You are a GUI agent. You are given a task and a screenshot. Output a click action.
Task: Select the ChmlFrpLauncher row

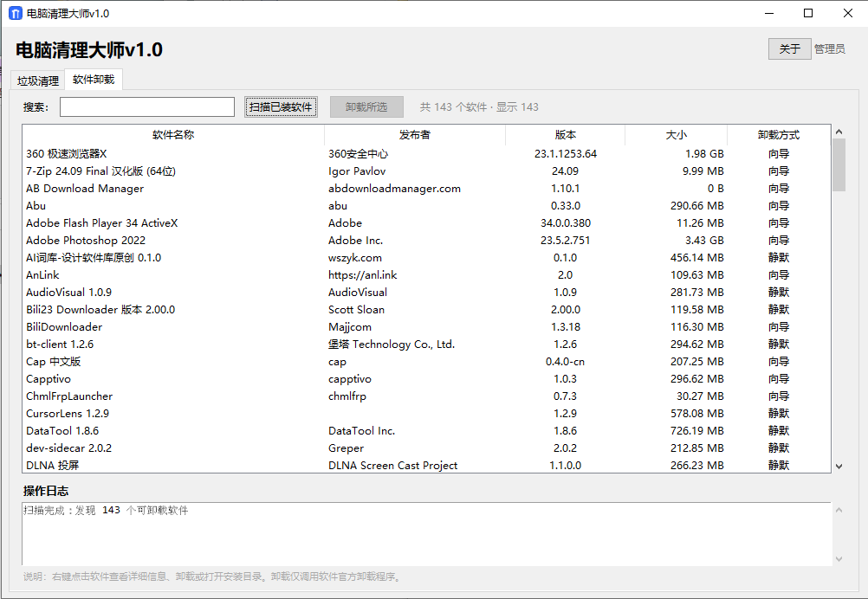click(426, 396)
